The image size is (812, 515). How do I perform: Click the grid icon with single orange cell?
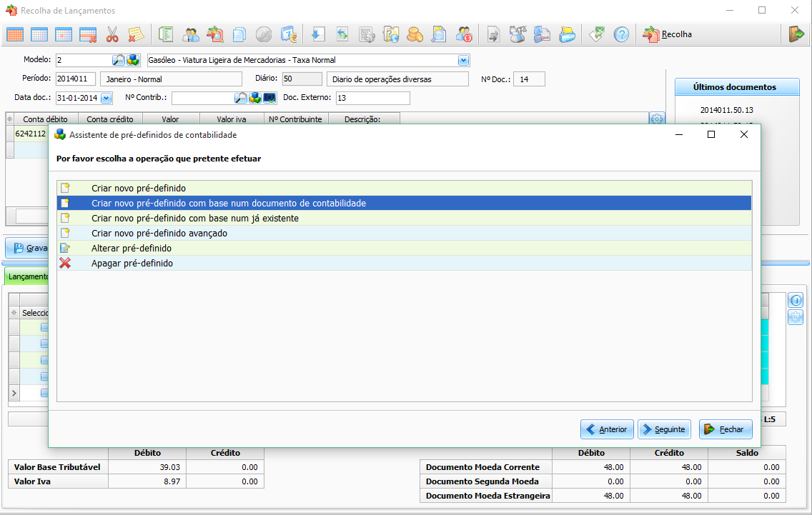(x=64, y=35)
